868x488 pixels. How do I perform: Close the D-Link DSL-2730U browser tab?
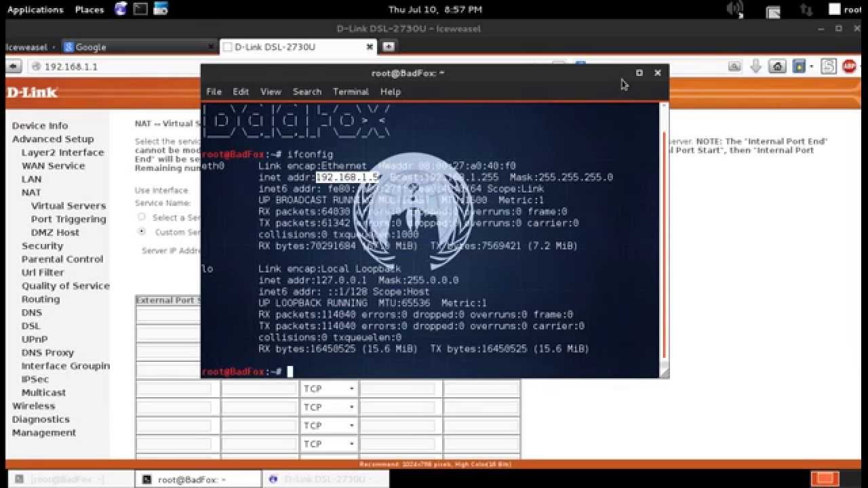click(x=370, y=47)
